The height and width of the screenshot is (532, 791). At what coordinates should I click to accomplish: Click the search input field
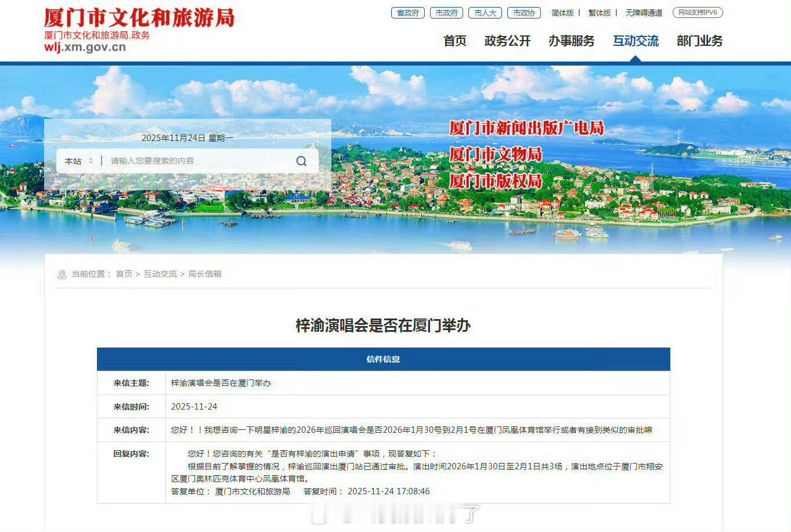pos(192,161)
